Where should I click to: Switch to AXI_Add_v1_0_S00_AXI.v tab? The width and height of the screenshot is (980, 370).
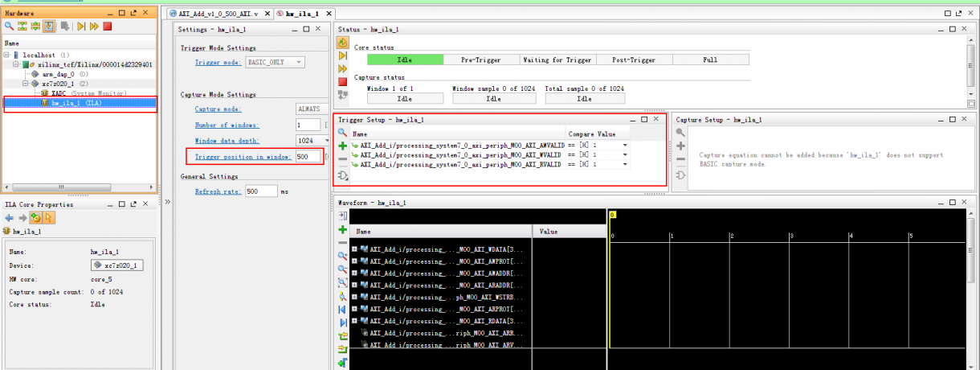click(x=219, y=14)
